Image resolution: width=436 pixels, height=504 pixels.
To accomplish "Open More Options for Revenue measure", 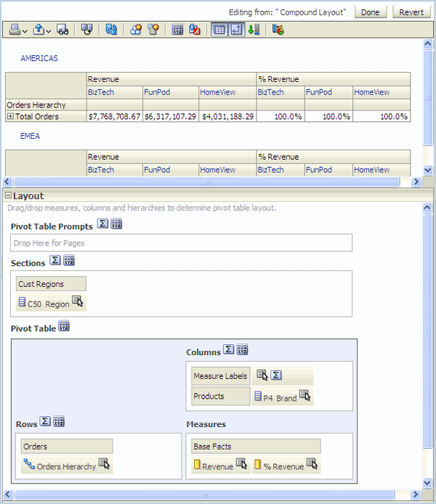I will pyautogui.click(x=241, y=463).
